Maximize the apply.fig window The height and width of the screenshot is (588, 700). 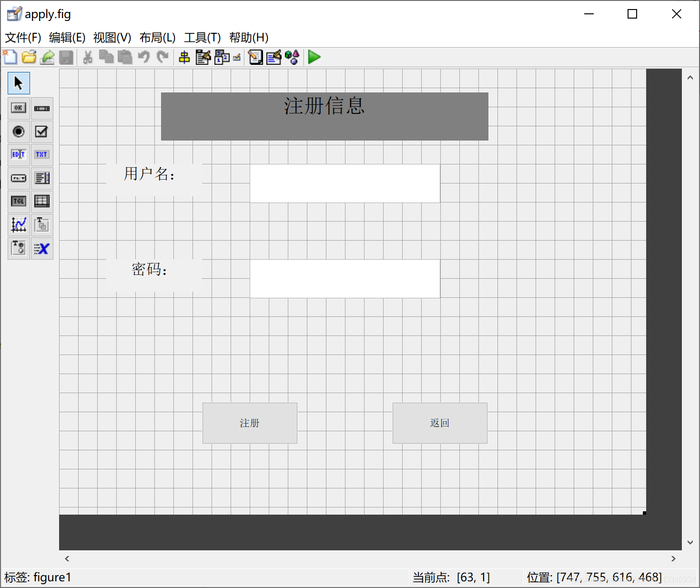[632, 14]
